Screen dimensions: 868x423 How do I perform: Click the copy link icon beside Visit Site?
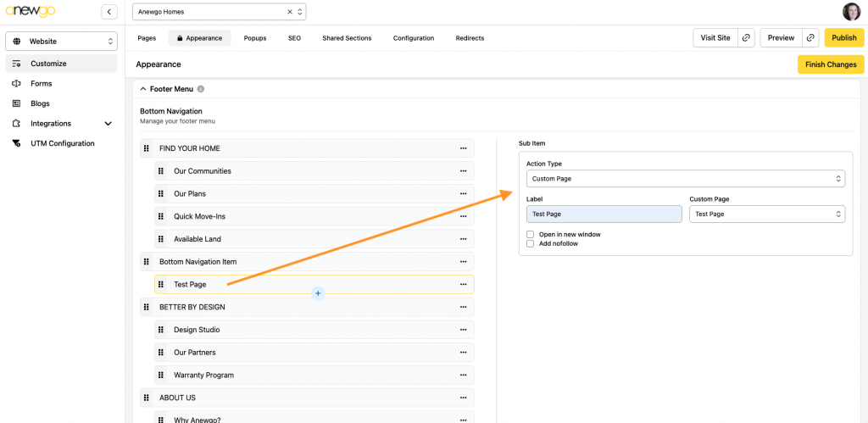(746, 38)
